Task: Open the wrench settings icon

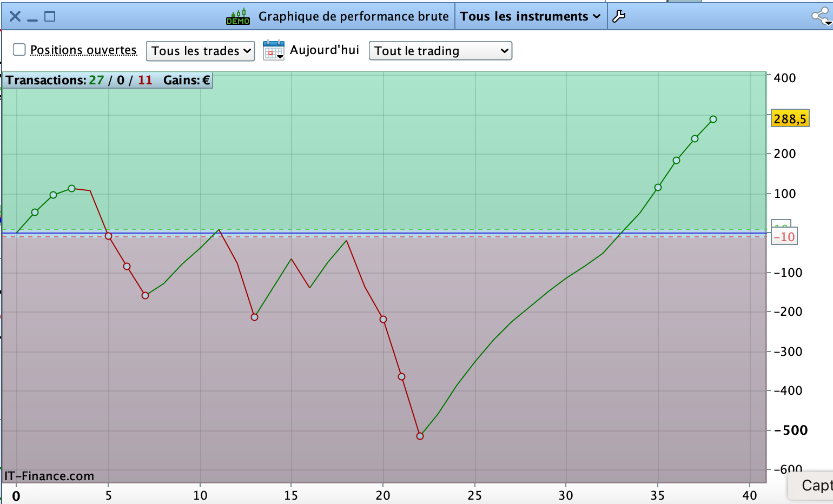Action: (619, 16)
